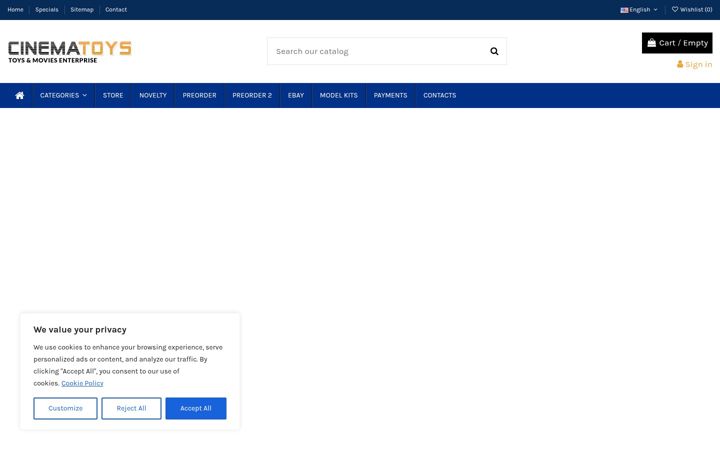Open the Specials link
This screenshot has height=450, width=720.
pyautogui.click(x=47, y=10)
